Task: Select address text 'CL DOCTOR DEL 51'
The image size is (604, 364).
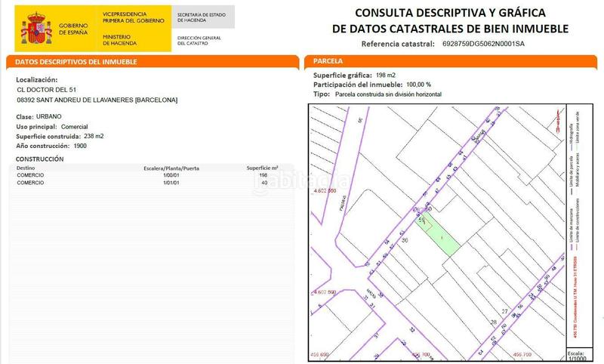Action: (47, 90)
